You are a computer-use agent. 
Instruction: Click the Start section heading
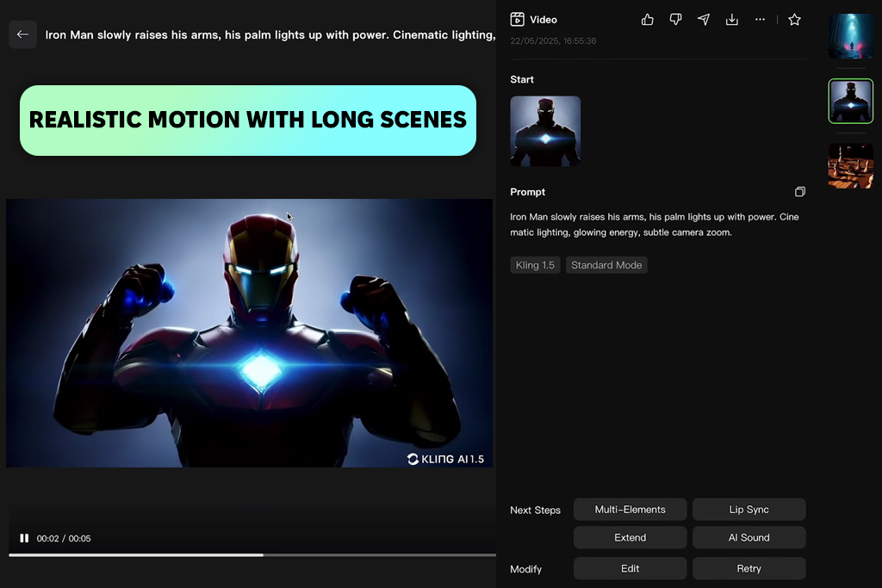[x=521, y=79]
